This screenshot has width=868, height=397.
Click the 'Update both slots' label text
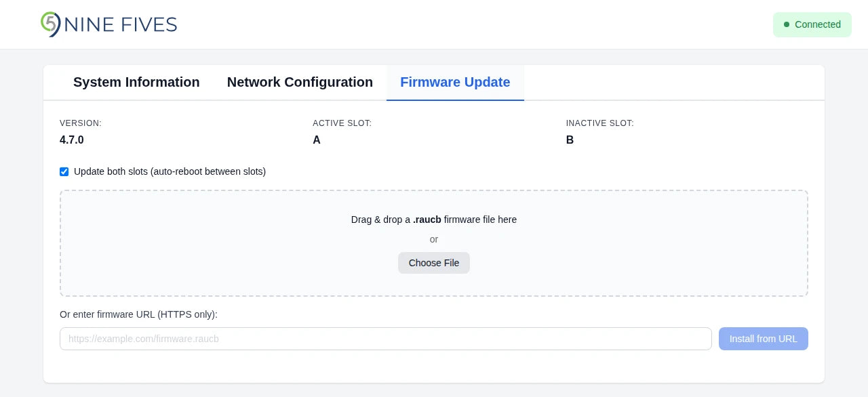pyautogui.click(x=170, y=171)
